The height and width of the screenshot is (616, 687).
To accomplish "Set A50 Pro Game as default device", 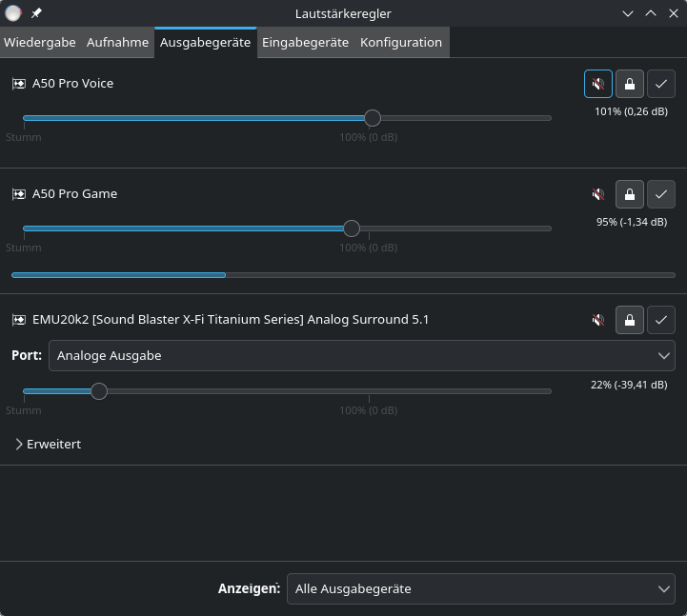I will 661,194.
